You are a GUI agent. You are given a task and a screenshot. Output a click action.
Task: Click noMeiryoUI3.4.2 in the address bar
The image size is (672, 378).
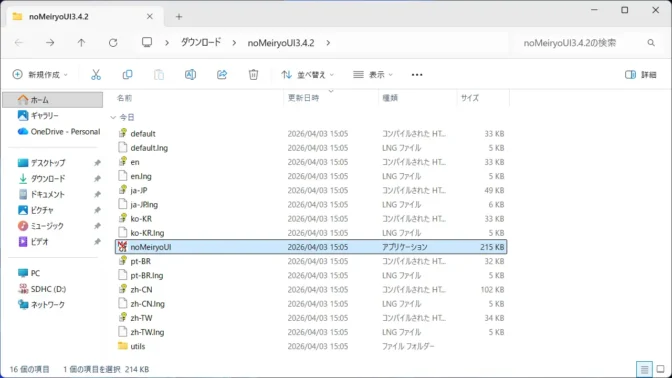(281, 42)
